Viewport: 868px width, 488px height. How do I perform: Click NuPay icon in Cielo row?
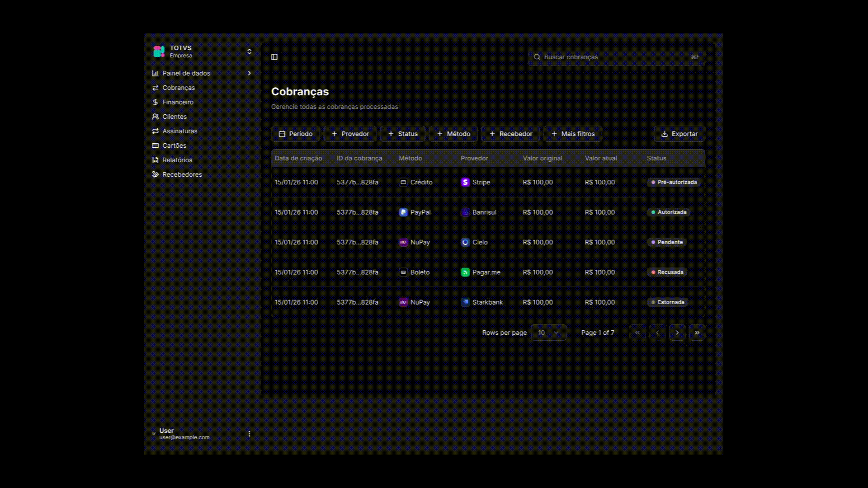pyautogui.click(x=403, y=242)
